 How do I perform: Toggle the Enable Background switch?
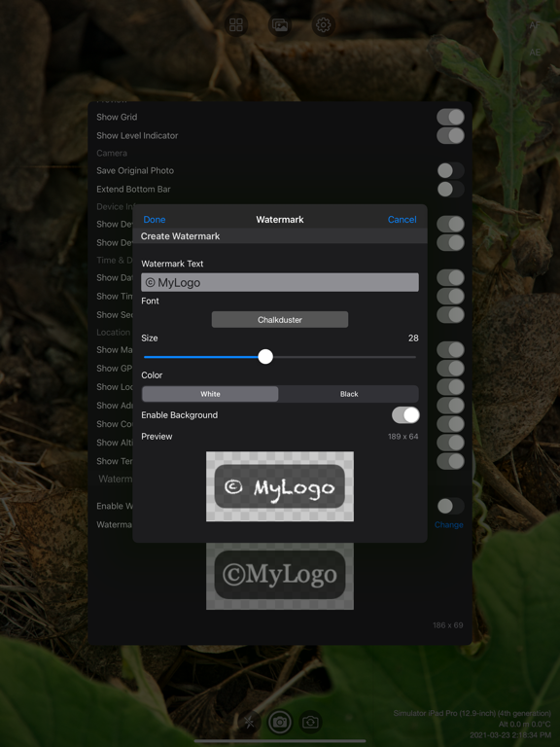pyautogui.click(x=405, y=415)
